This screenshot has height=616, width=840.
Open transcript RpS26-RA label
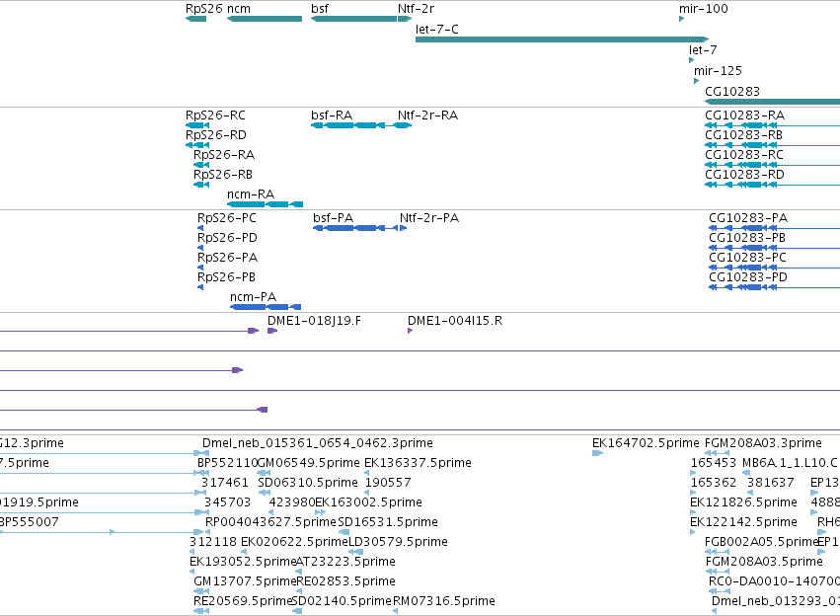(x=224, y=155)
